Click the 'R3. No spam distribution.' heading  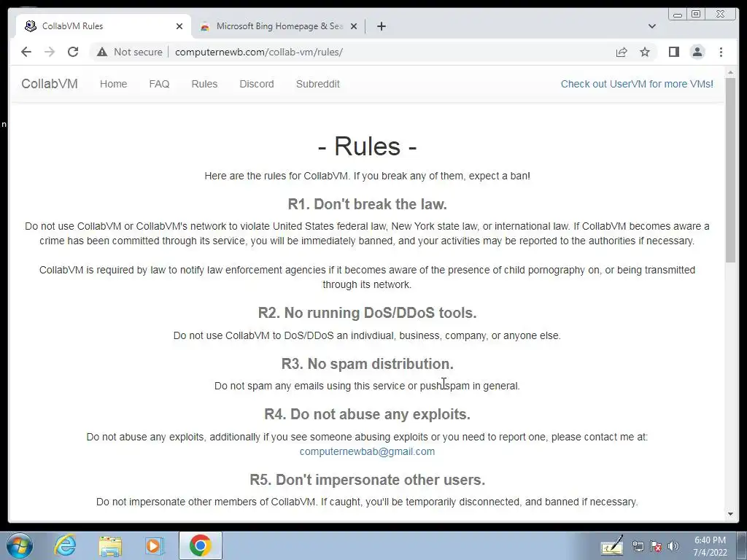pos(368,364)
